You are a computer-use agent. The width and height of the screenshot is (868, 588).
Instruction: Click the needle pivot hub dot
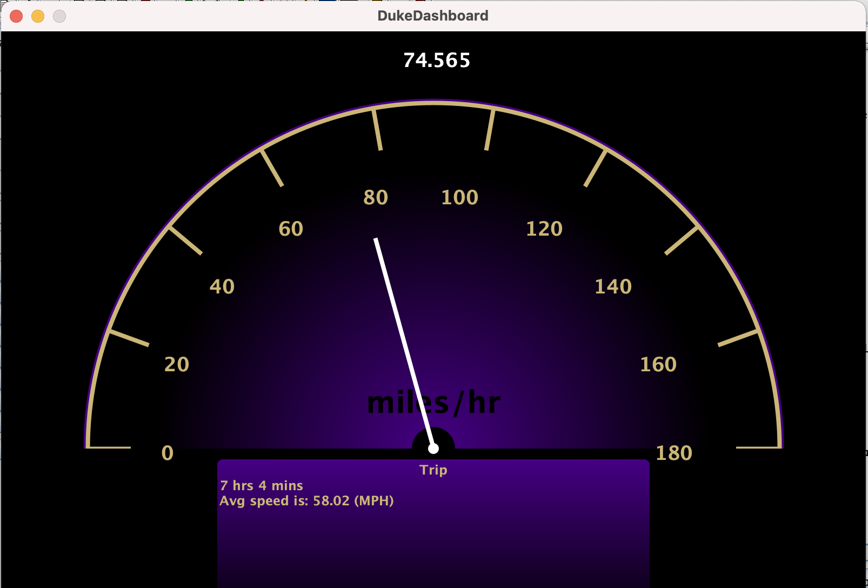tap(433, 449)
